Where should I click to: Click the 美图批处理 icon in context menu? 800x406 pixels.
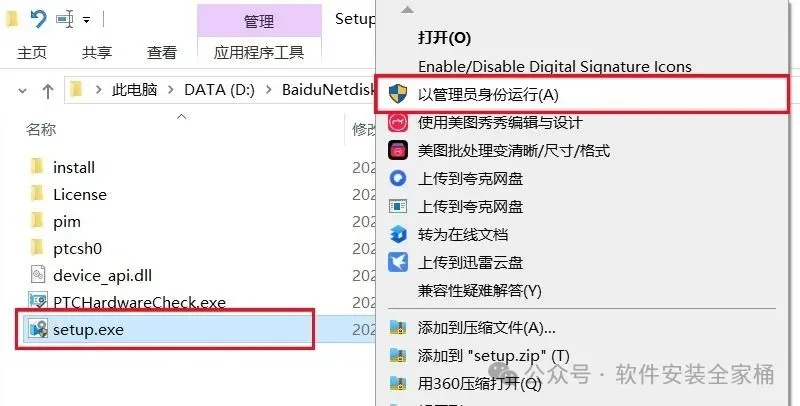coord(398,150)
